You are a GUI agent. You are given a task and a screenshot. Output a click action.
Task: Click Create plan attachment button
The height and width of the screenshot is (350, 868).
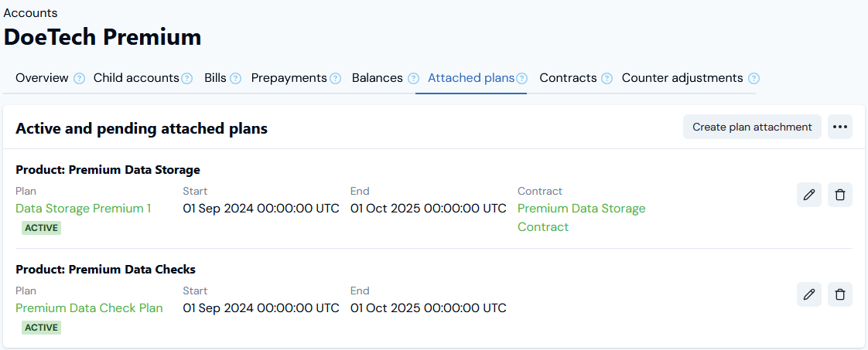[x=752, y=127]
